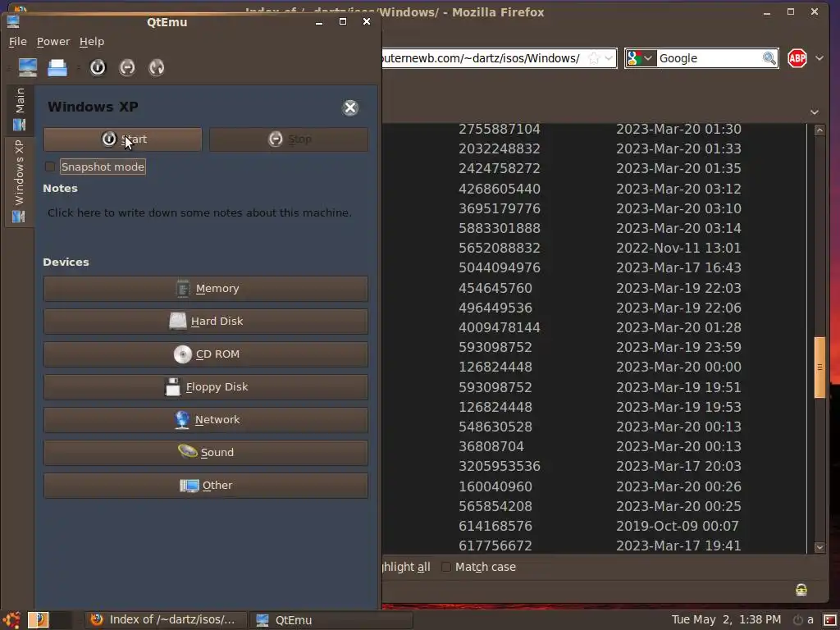Screen dimensions: 840x630
Task: Click the Firefox scrollbar up arrow
Action: pos(819,130)
